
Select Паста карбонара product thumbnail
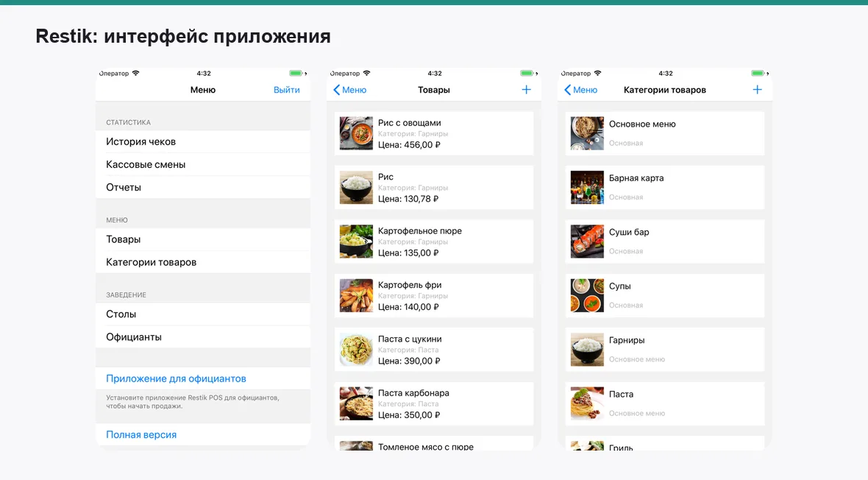356,403
